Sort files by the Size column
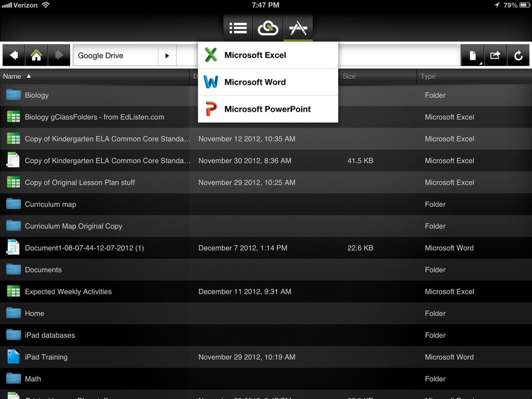Image resolution: width=532 pixels, height=399 pixels. click(x=349, y=77)
